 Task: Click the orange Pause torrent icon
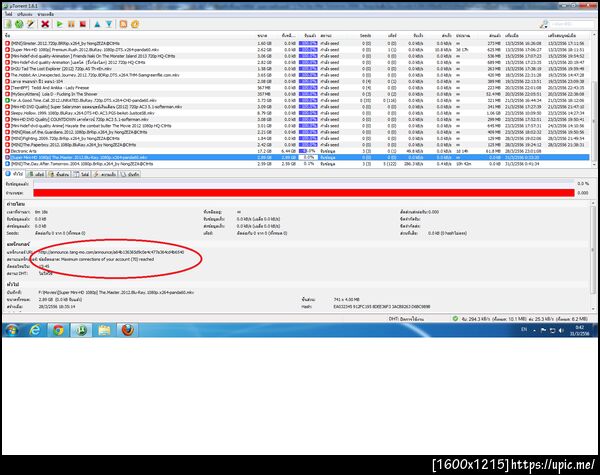[x=71, y=24]
